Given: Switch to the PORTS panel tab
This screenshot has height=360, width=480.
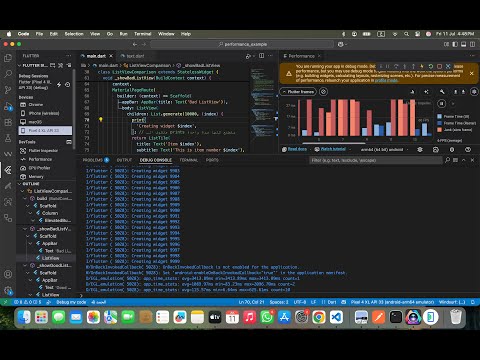Looking at the screenshot, I should (212, 160).
